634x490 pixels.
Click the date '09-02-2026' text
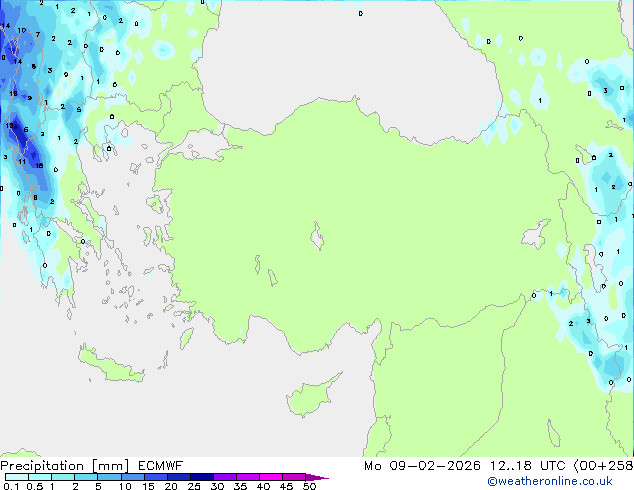coord(435,466)
